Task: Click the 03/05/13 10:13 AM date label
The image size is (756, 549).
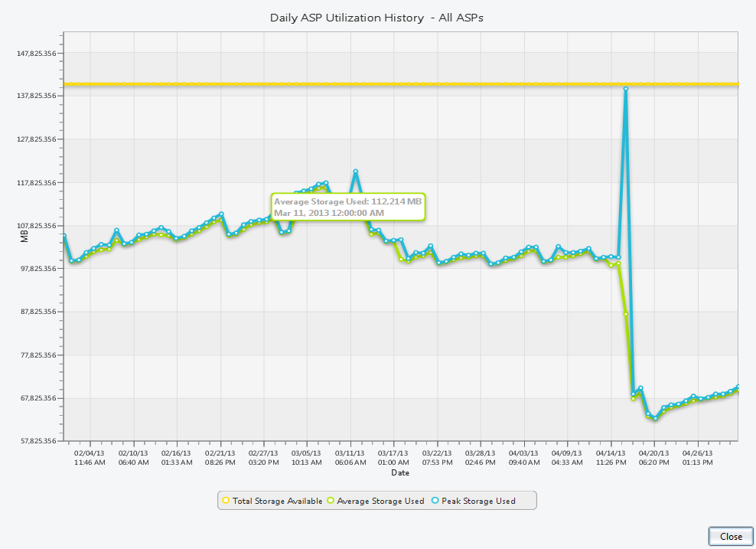Action: pos(307,458)
